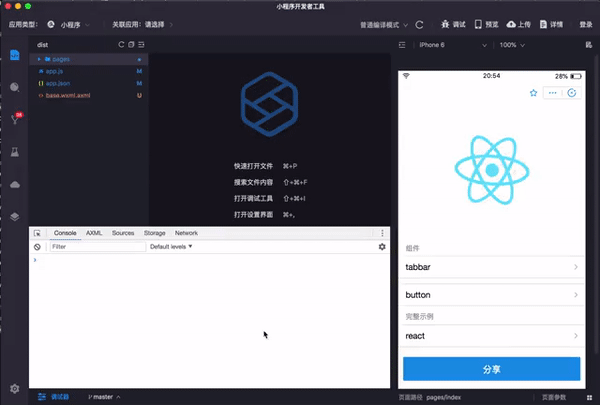Open the layers stack sidebar icon
Screen dimensions: 600x405
[x=15, y=217]
